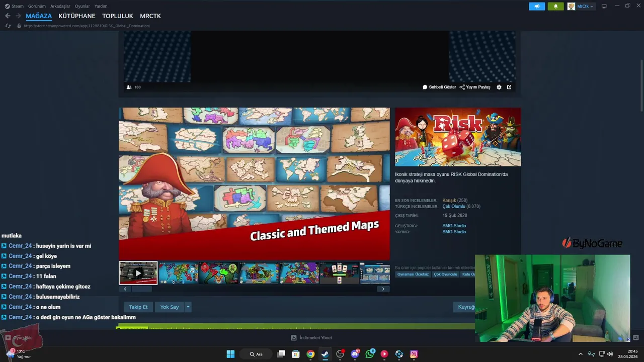Select the playing cards screenshot thumbnail

point(339,273)
